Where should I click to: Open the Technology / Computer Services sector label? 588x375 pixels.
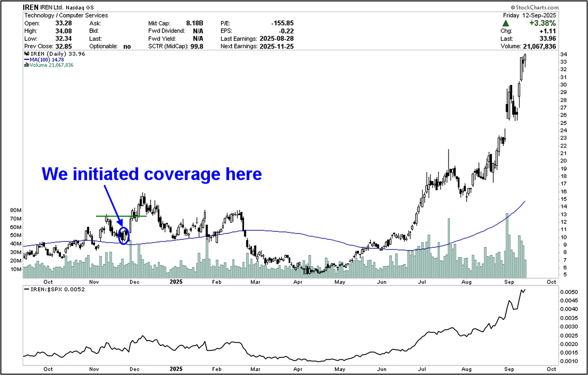(66, 15)
